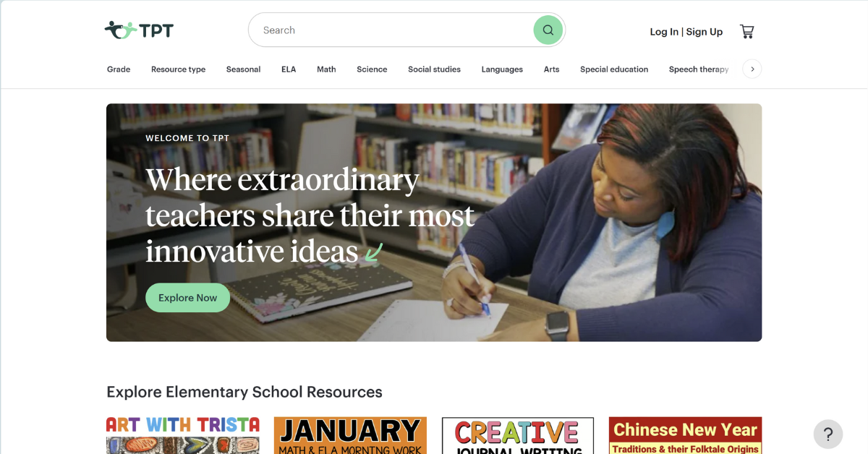This screenshot has width=868, height=454.
Task: Open the January Morning Work thumbnail
Action: [350, 435]
